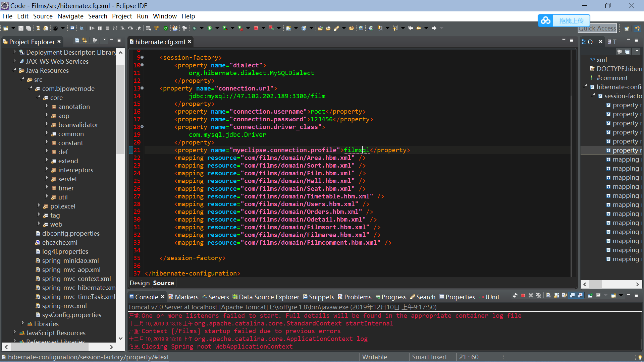Toggle Scroll Lock in Console toolbar
Screen dimensions: 644x362
point(556,296)
